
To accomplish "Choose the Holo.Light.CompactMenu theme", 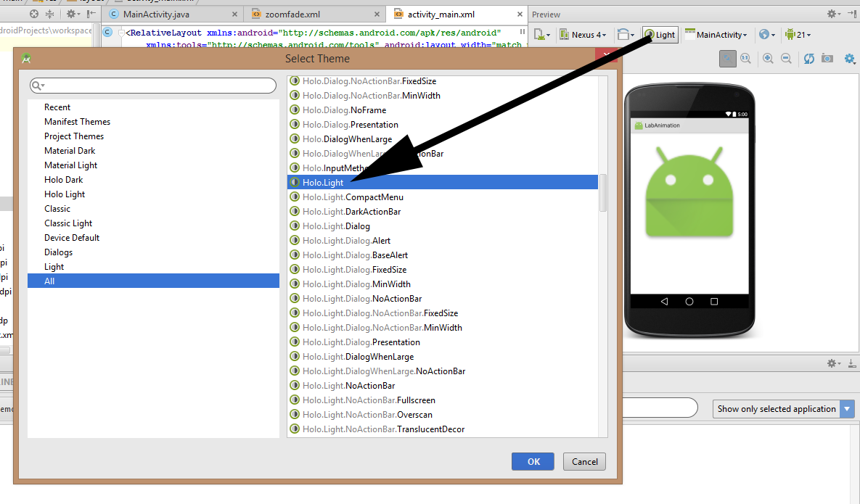I will (443, 197).
